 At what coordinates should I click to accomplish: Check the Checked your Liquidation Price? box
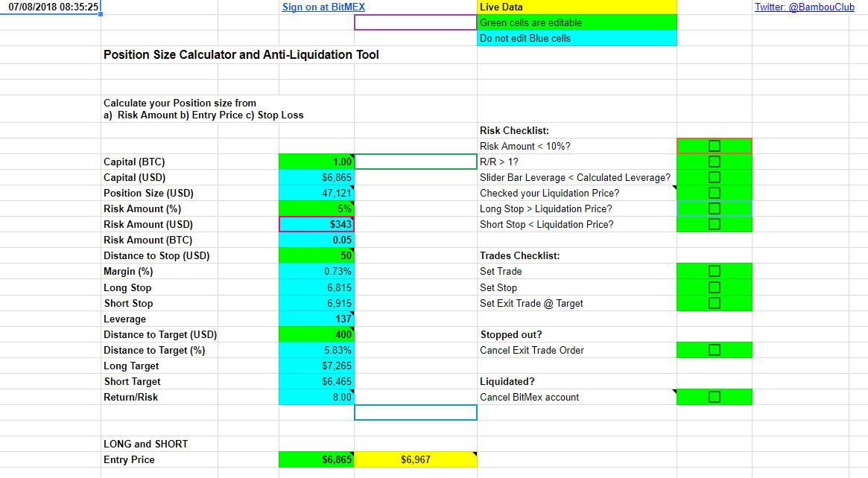click(714, 193)
